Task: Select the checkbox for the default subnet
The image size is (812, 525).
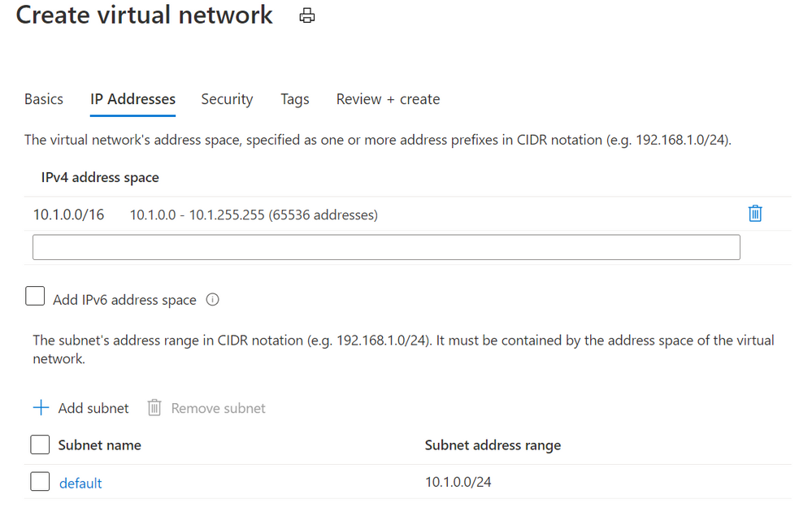Action: point(39,481)
